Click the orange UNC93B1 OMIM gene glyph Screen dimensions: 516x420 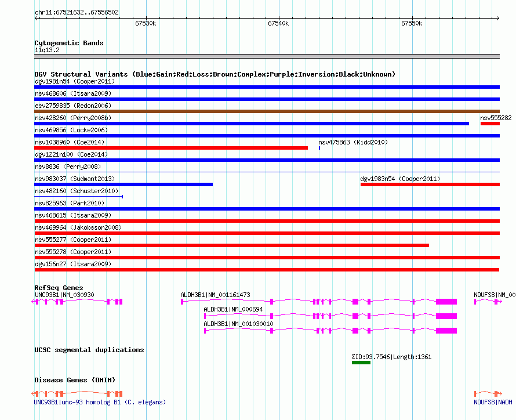click(77, 393)
